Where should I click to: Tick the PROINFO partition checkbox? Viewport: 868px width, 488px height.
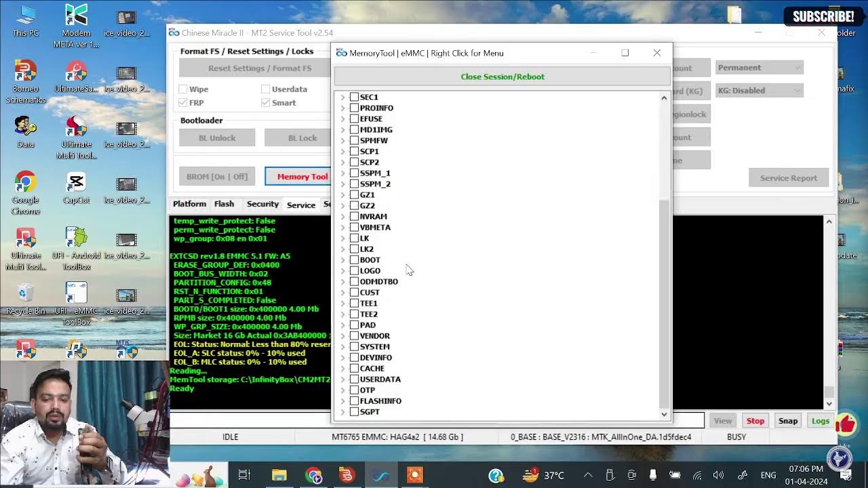point(354,108)
